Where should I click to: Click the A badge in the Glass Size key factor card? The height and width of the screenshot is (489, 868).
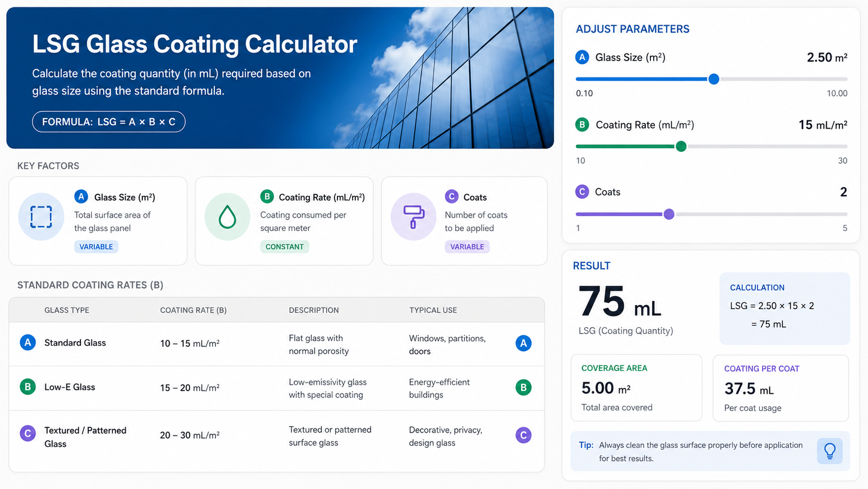pos(81,196)
